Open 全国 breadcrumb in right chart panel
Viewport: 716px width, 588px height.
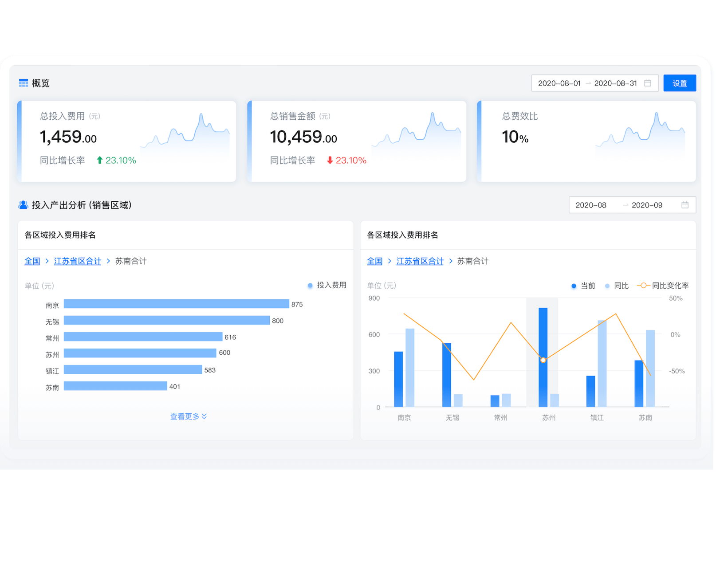click(x=374, y=261)
